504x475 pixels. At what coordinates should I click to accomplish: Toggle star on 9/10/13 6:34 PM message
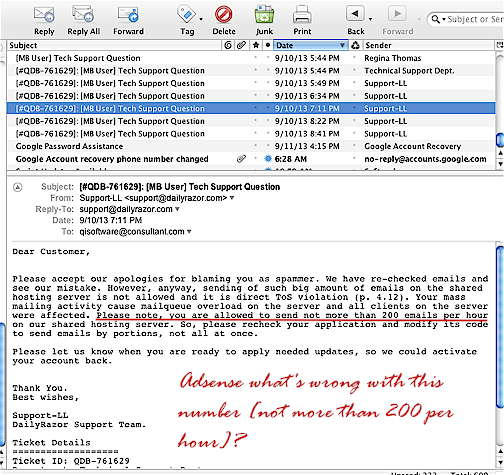coord(256,96)
